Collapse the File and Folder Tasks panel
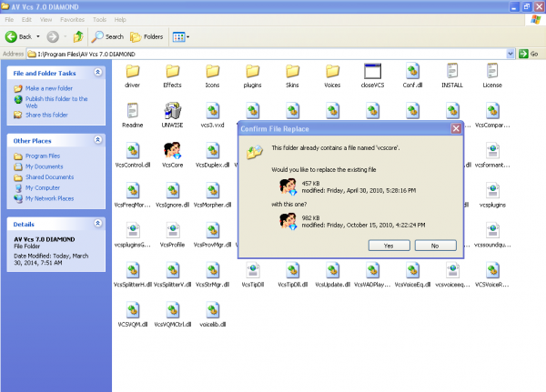This screenshot has height=392, width=546. tap(97, 72)
